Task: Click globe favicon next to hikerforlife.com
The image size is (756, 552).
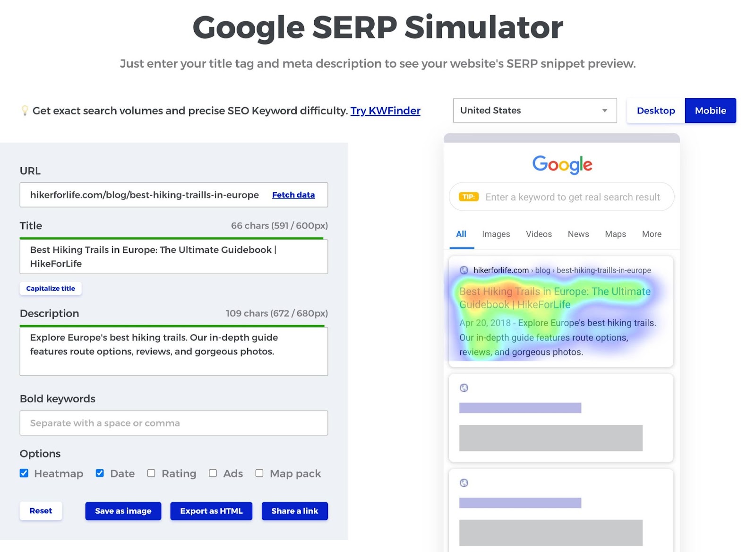Action: tap(464, 270)
